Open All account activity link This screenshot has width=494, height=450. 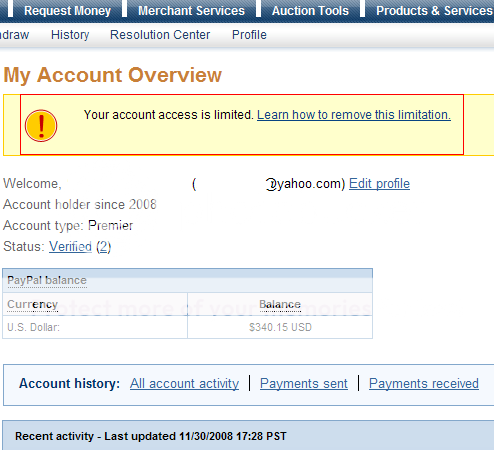coord(184,383)
